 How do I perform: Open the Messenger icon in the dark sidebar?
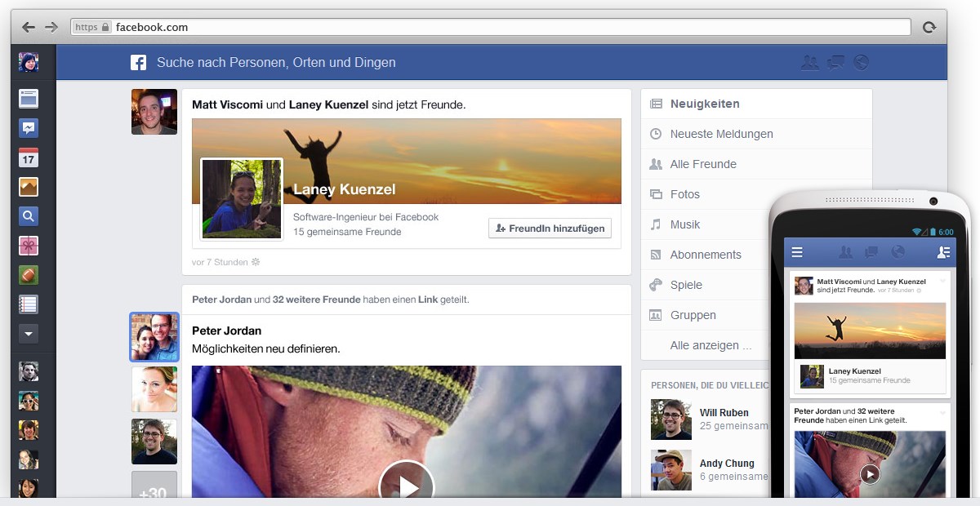pos(29,128)
